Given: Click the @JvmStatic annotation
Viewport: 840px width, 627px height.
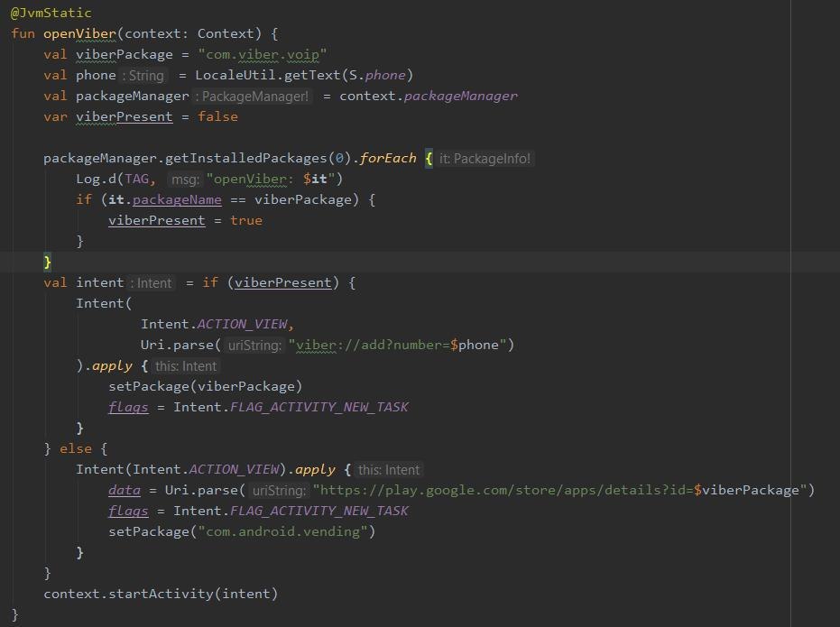Looking at the screenshot, I should 51,13.
